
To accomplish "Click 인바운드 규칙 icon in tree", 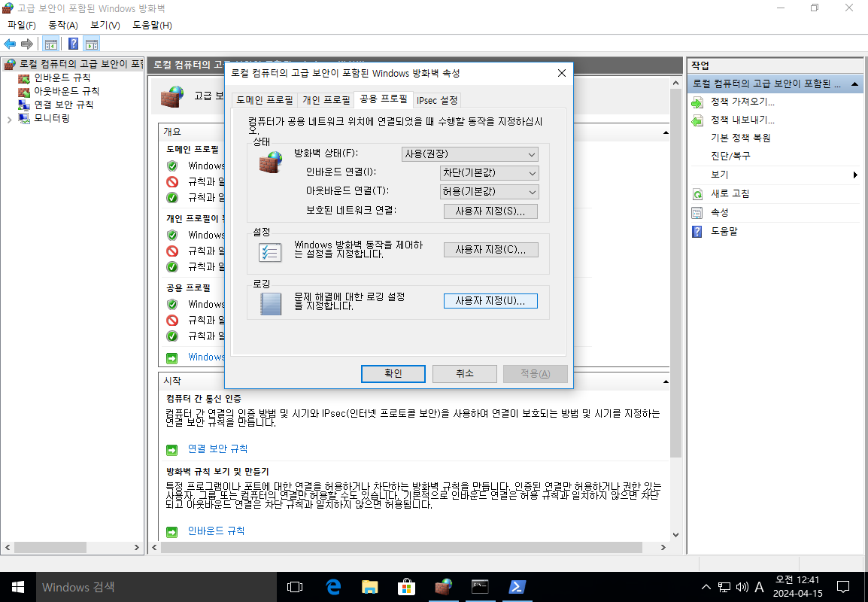I will (24, 78).
